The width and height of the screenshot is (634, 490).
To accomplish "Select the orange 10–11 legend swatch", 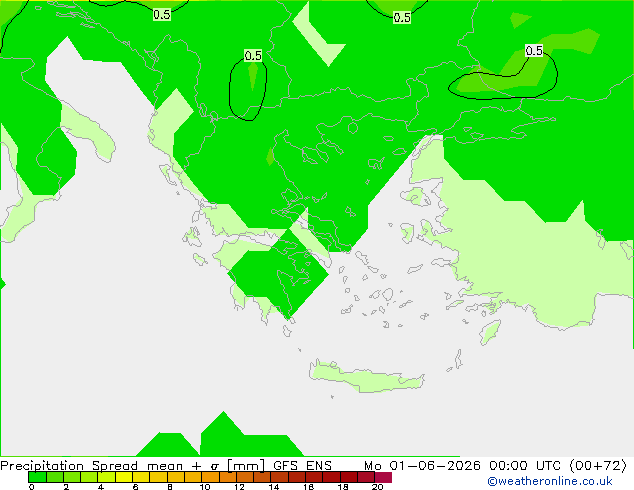I will [210, 477].
